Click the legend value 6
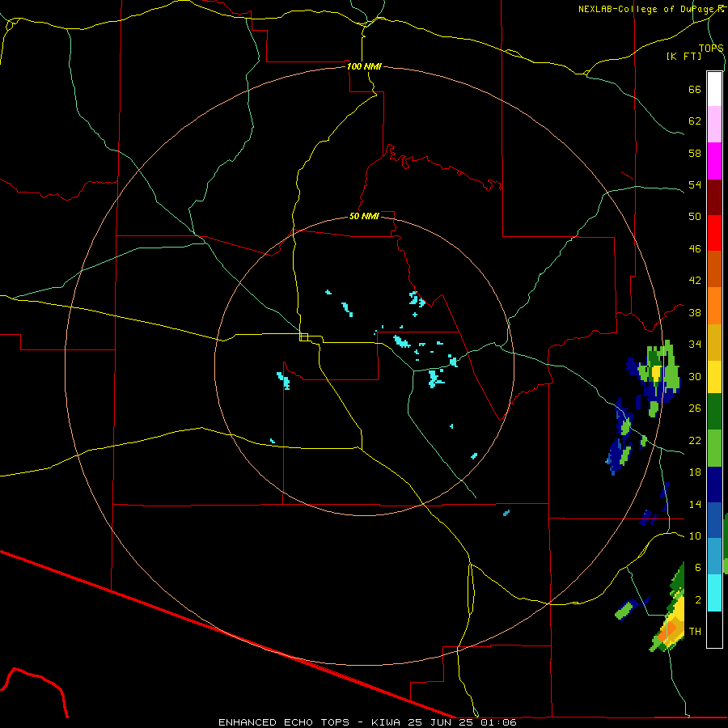The width and height of the screenshot is (728, 728). pyautogui.click(x=698, y=568)
